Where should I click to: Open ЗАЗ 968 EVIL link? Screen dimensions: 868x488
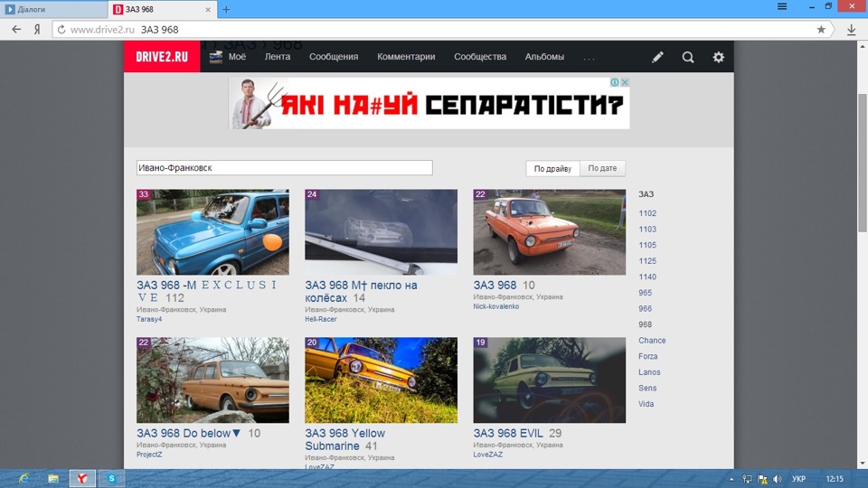508,433
